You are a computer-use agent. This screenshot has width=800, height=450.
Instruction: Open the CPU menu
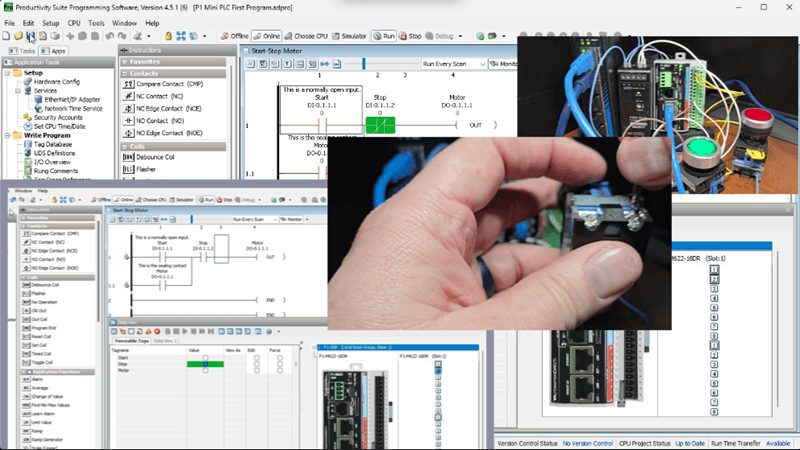[73, 21]
